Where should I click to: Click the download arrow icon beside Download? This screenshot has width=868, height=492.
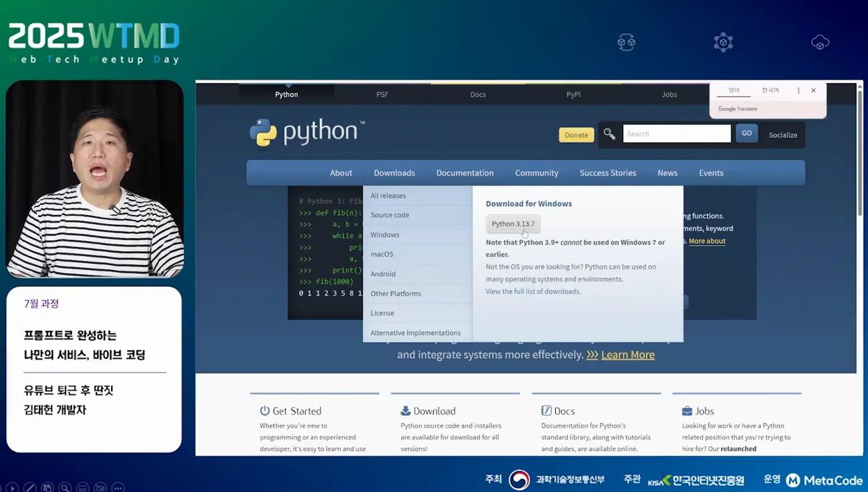pos(405,411)
